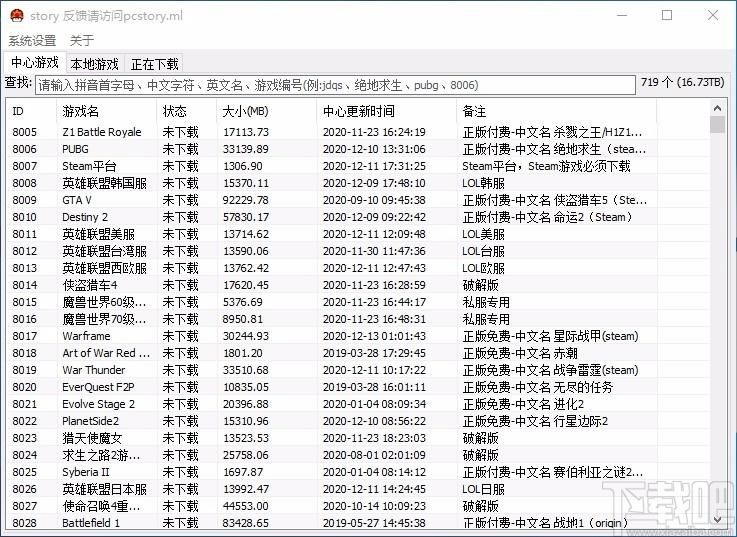Open the 关于 menu

[x=81, y=40]
